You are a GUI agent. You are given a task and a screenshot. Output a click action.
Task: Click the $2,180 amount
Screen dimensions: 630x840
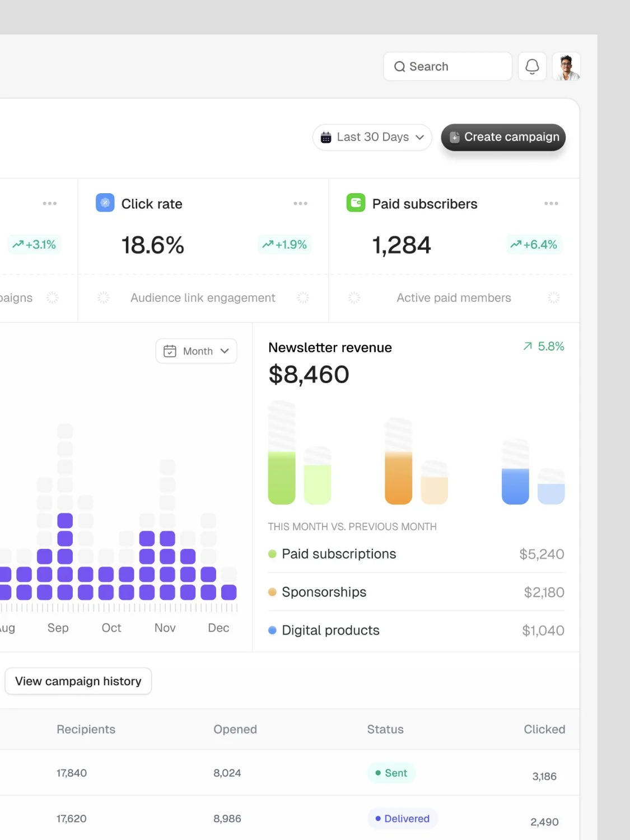(544, 592)
